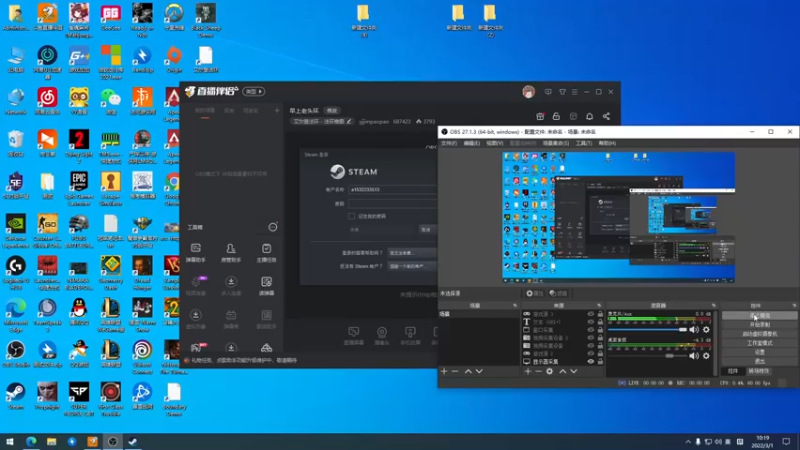Screen dimensions: 800x450
Task: Move scene down in OBS Scenes panel
Action: click(x=479, y=371)
